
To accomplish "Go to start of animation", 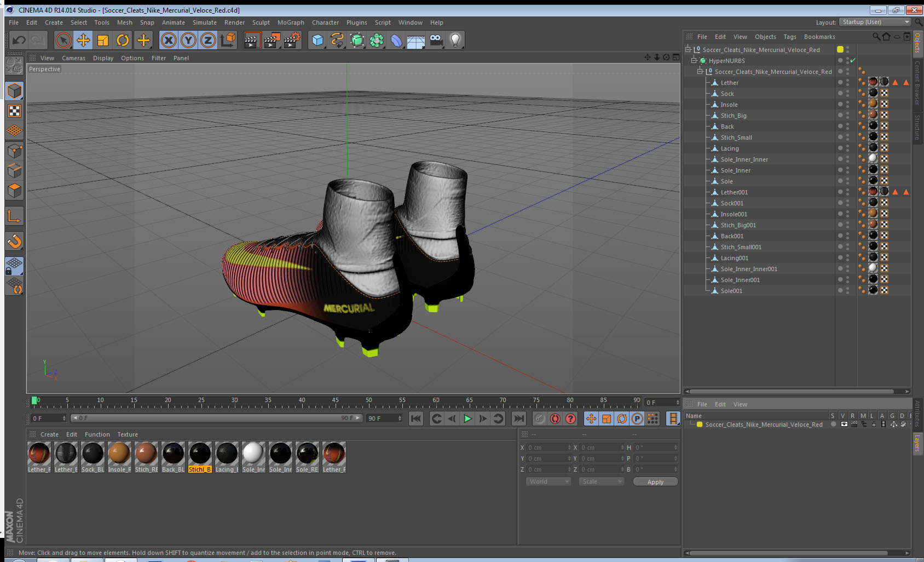I will 416,418.
